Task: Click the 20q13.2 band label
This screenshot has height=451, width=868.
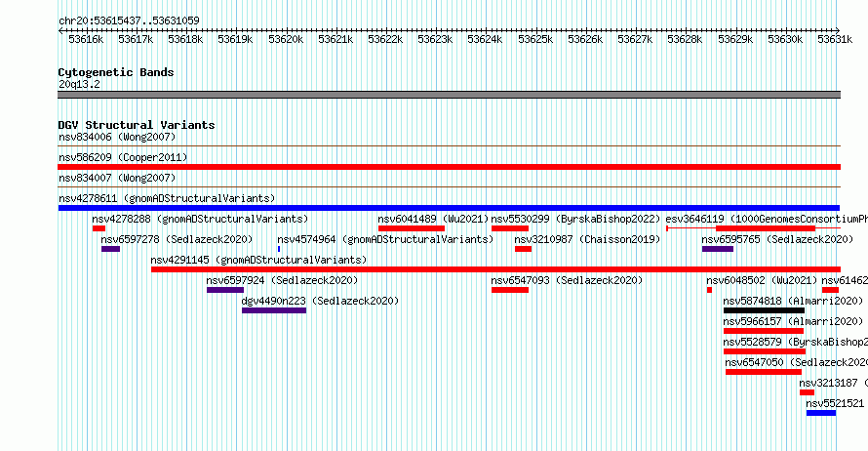Action: (x=79, y=84)
